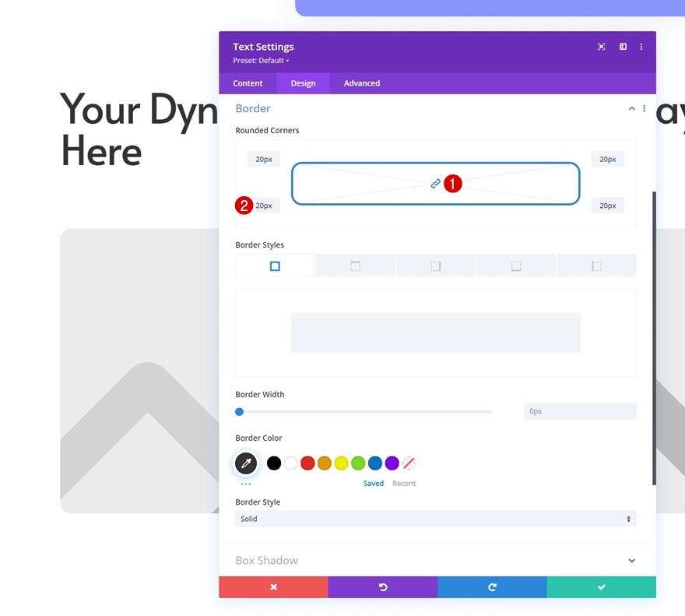Select the bottom border style icon
685x616 pixels.
(x=516, y=266)
